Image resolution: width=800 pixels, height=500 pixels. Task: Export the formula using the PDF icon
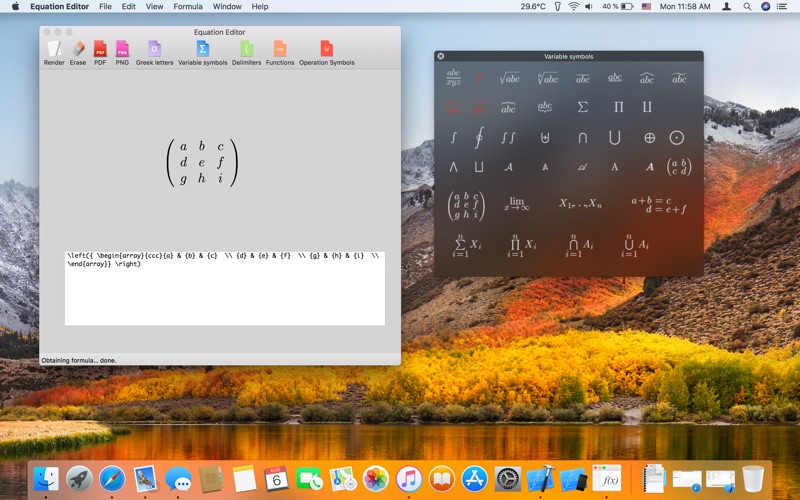[100, 50]
